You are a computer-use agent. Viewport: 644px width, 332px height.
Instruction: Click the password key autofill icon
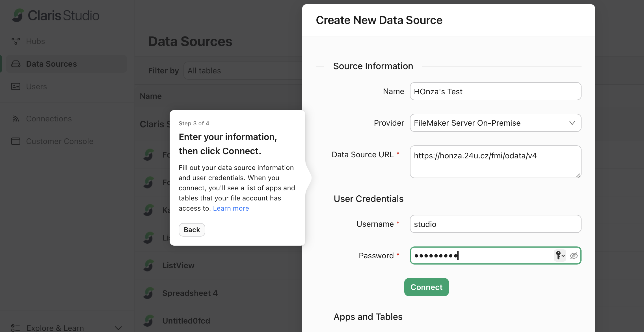click(560, 255)
